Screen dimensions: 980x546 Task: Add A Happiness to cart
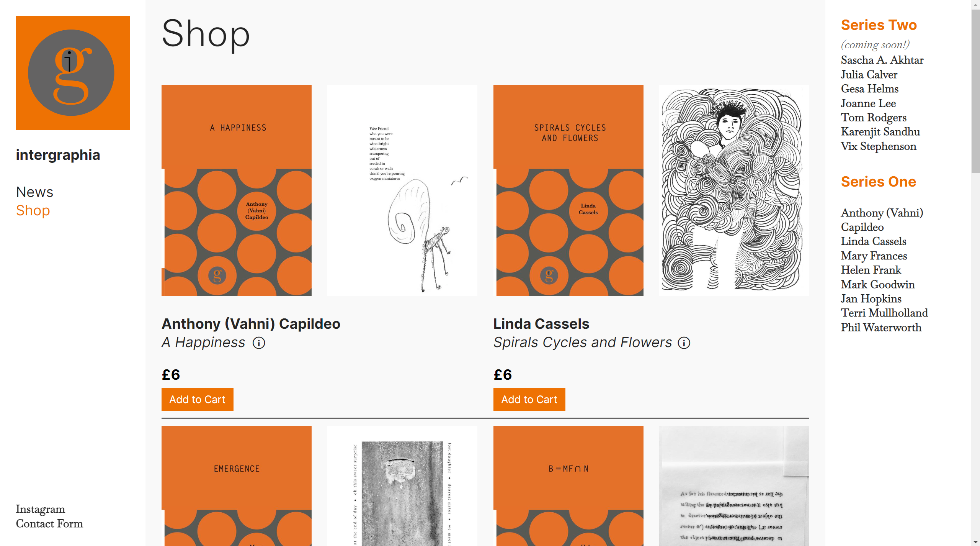tap(198, 399)
